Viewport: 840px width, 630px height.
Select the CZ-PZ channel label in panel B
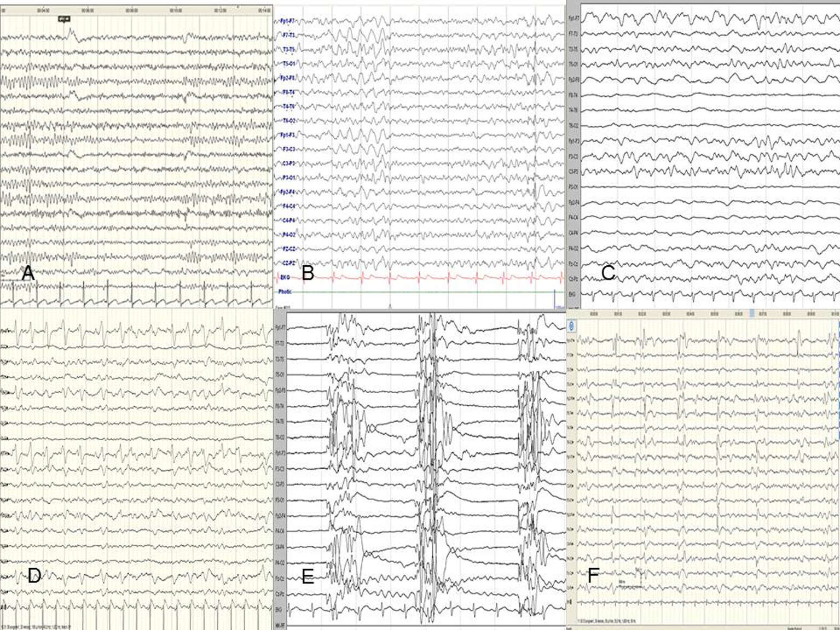point(288,263)
